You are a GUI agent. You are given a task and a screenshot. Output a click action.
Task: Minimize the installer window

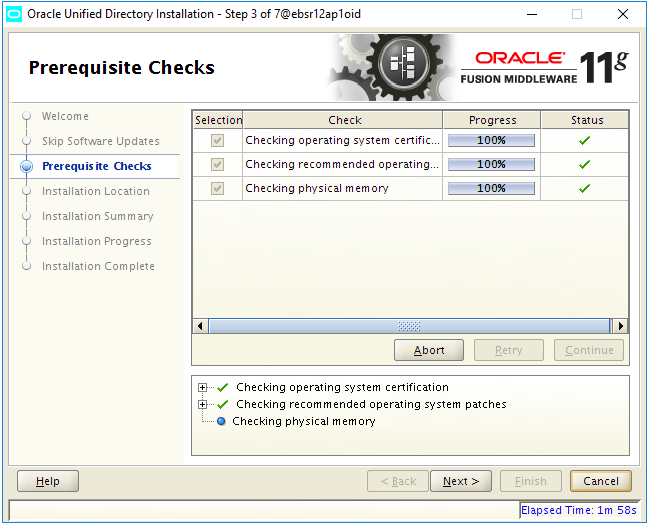point(532,14)
